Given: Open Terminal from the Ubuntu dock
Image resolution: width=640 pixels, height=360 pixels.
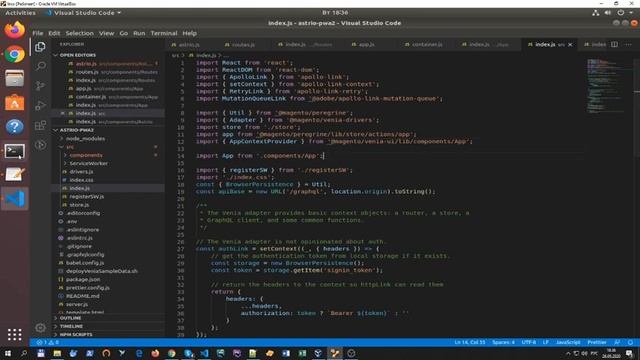Looking at the screenshot, I should click(15, 151).
